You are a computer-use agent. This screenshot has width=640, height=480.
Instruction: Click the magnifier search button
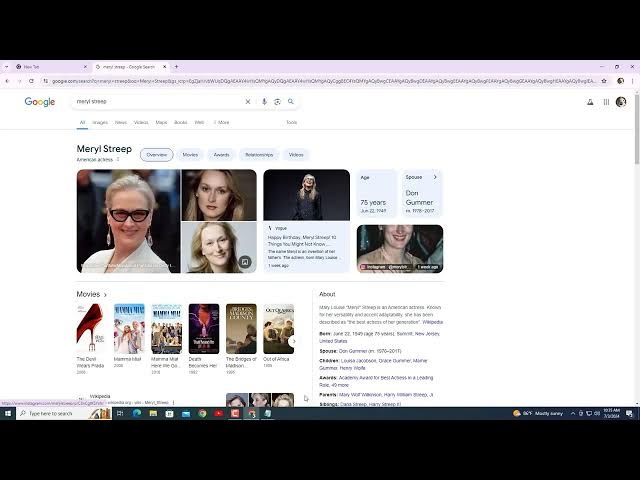(x=291, y=101)
